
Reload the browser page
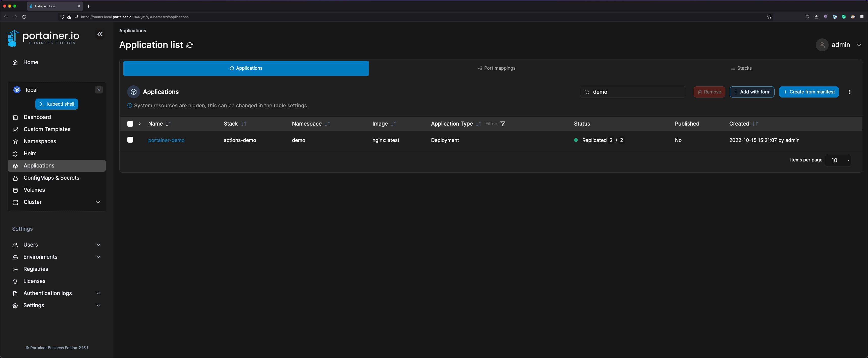click(x=24, y=17)
